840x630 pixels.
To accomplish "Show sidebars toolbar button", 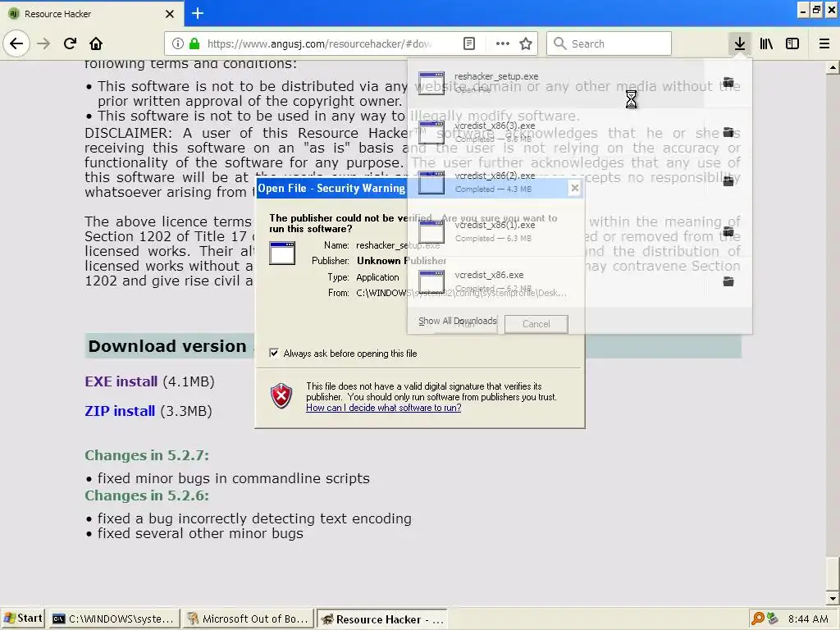I will 792,43.
